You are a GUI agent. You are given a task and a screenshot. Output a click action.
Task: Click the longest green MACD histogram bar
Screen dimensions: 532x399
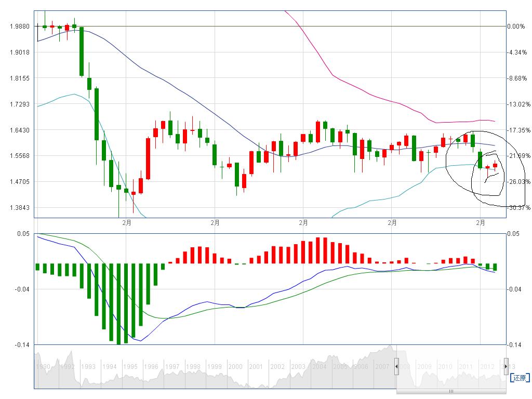coord(118,303)
